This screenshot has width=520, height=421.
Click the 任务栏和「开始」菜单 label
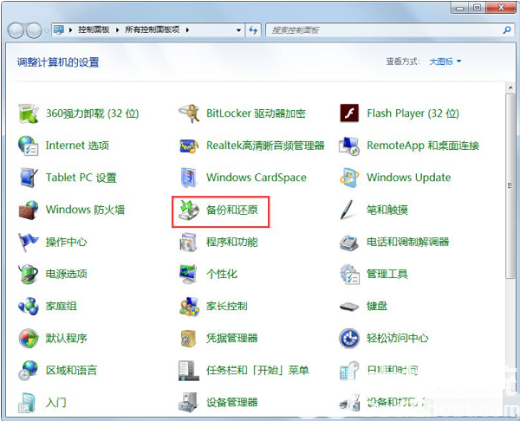coord(258,370)
